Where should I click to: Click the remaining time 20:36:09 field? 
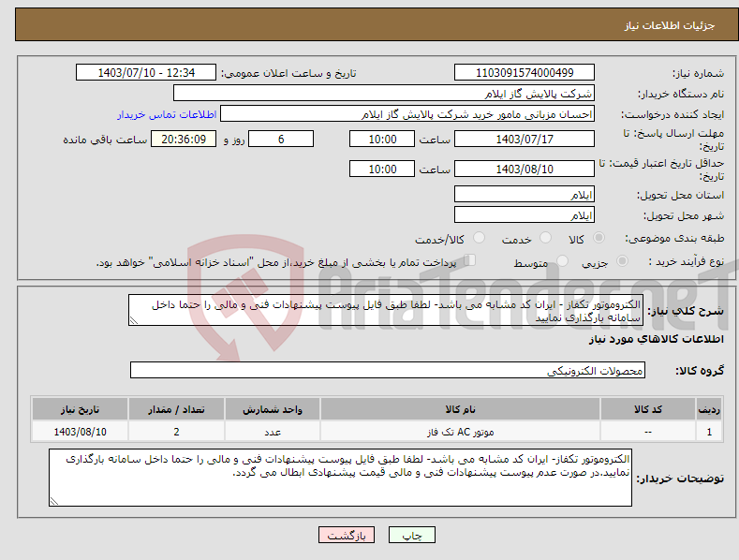(x=184, y=139)
